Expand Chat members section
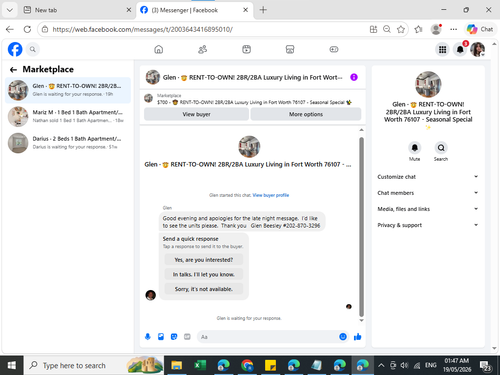Image resolution: width=500 pixels, height=375 pixels. click(428, 193)
